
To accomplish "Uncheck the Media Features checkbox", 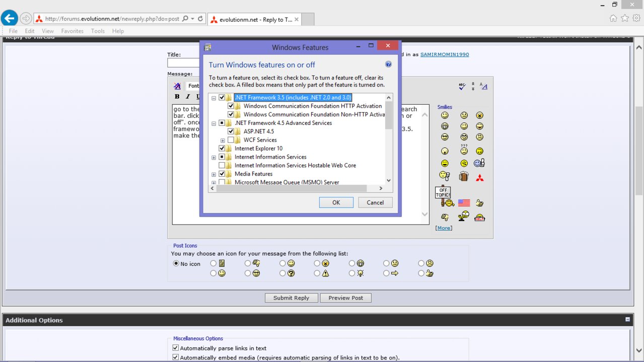I will (222, 174).
